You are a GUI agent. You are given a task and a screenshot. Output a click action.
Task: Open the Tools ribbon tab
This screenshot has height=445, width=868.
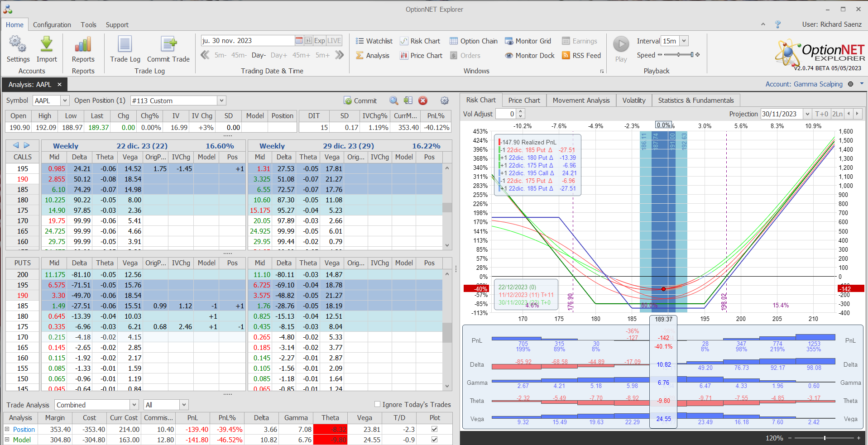pyautogui.click(x=88, y=25)
